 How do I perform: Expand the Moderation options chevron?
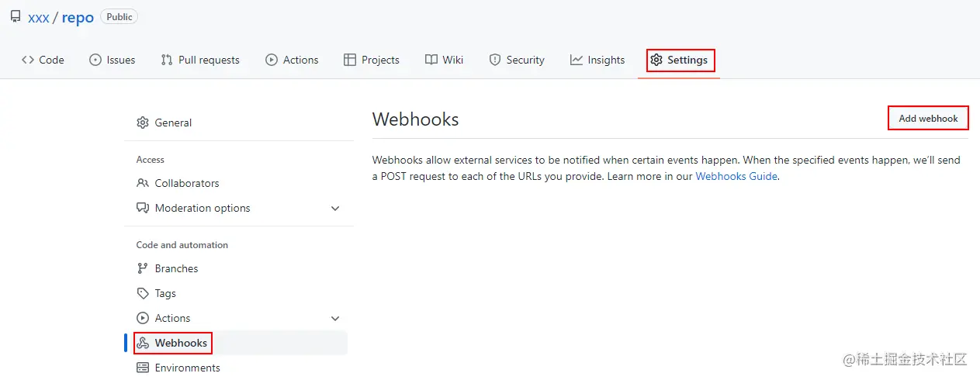(x=335, y=208)
